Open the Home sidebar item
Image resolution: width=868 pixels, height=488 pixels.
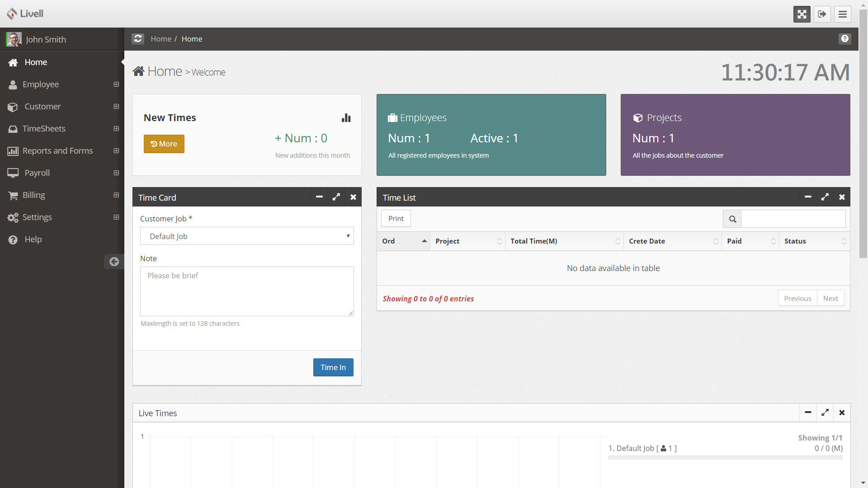[62, 62]
